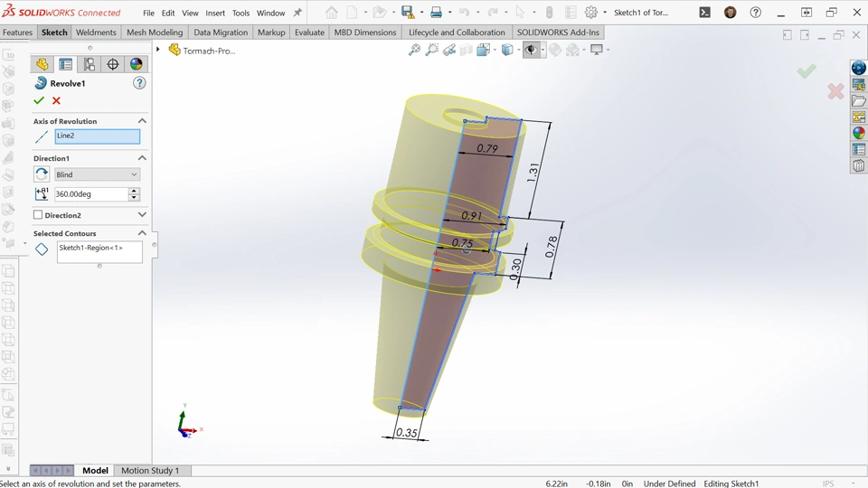Click the Reverse Direction button in Direction1
The width and height of the screenshot is (868, 488).
point(42,174)
